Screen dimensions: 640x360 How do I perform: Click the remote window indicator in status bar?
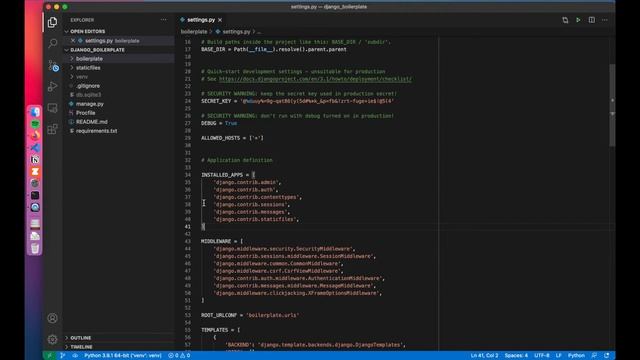49,356
